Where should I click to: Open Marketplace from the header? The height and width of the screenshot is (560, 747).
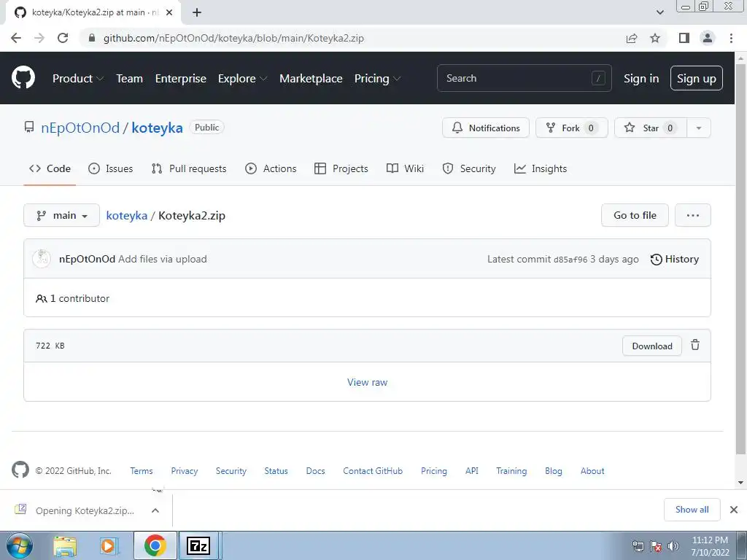pos(311,79)
